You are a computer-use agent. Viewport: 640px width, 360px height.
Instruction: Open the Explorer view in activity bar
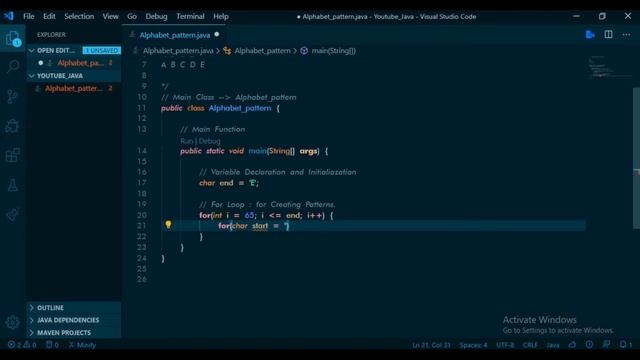13,38
